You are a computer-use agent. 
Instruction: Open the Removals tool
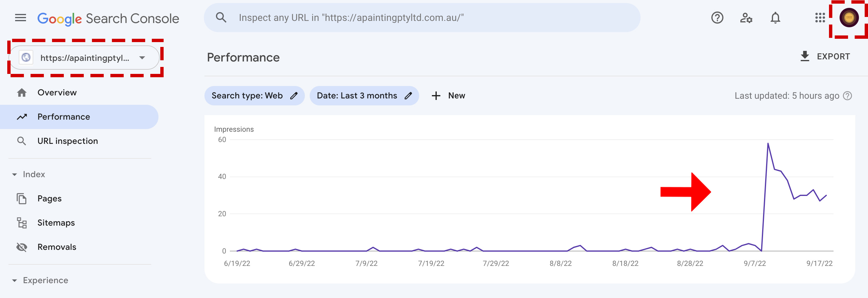pos(57,247)
